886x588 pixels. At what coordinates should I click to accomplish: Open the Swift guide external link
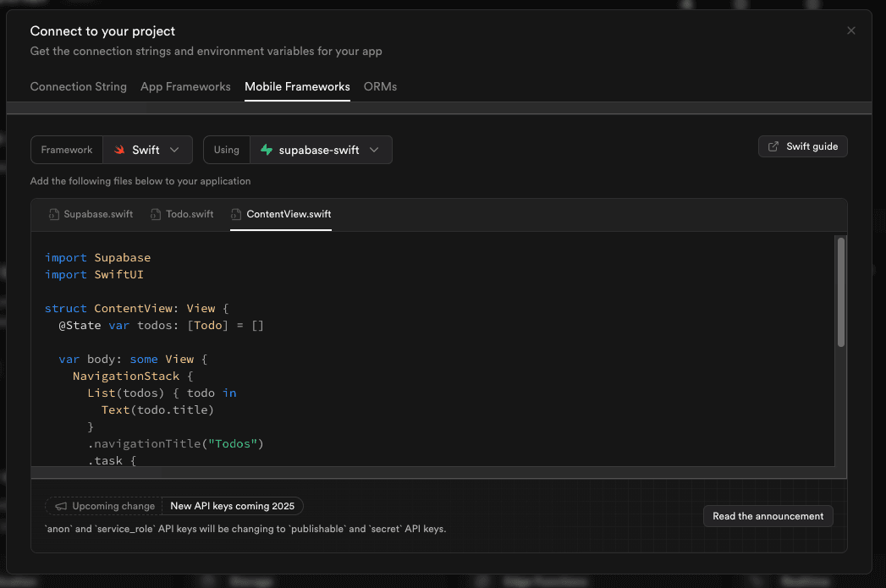click(802, 146)
